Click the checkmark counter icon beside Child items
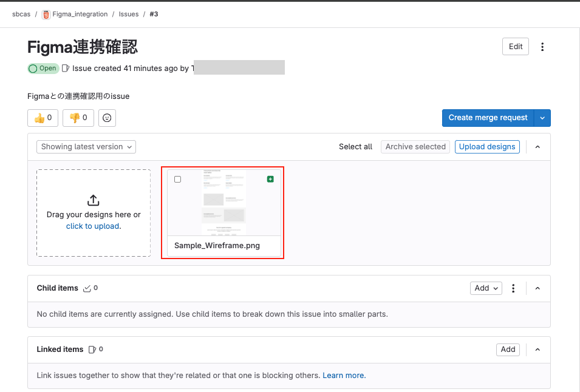Viewport: 580px width, 392px height. coord(86,288)
